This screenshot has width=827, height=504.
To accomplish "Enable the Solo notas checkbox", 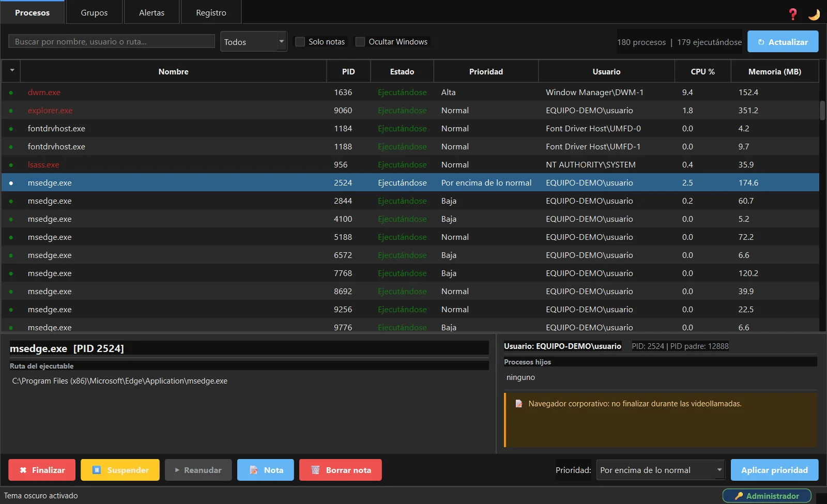I will click(300, 41).
